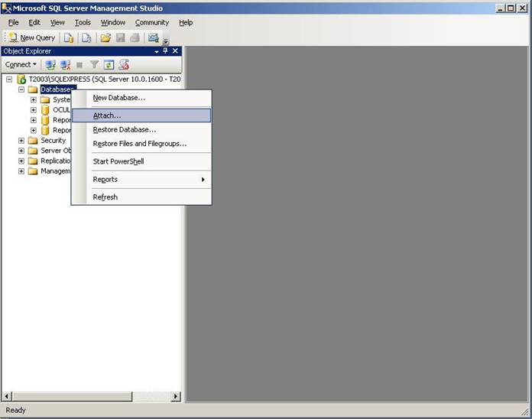Screen dimensions: 532x419
Task: Open the Reports submenu
Action: coord(141,179)
